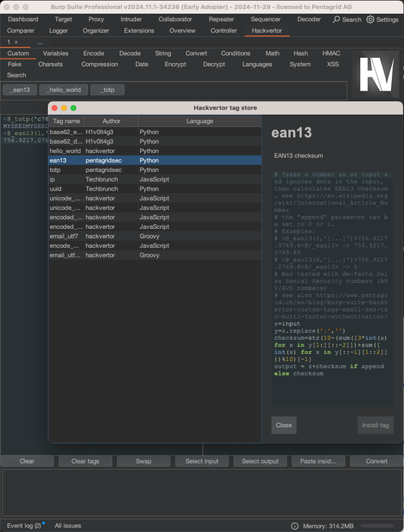Click the Convert button
Image resolution: width=404 pixels, height=532 pixels.
(x=376, y=461)
